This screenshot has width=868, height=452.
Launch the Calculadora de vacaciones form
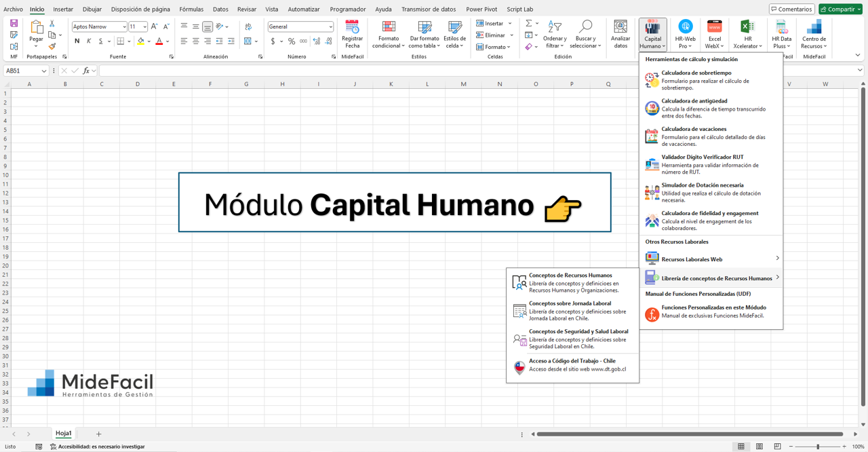pos(711,136)
